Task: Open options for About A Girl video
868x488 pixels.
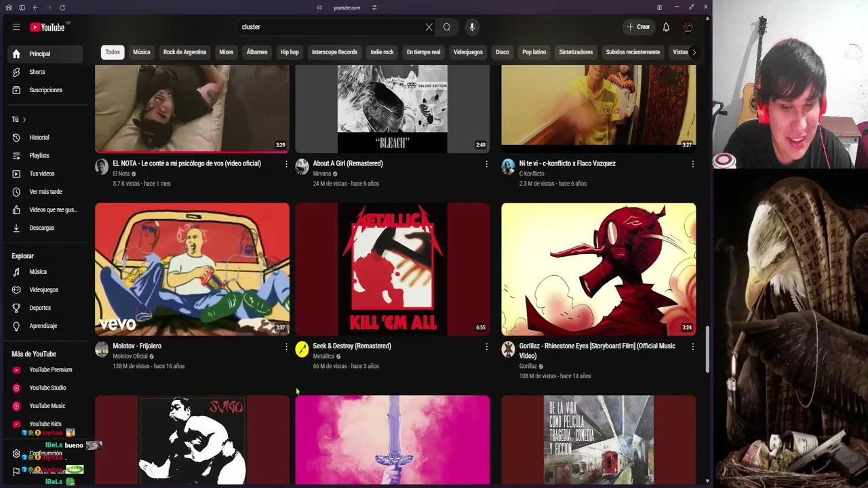Action: tap(486, 164)
